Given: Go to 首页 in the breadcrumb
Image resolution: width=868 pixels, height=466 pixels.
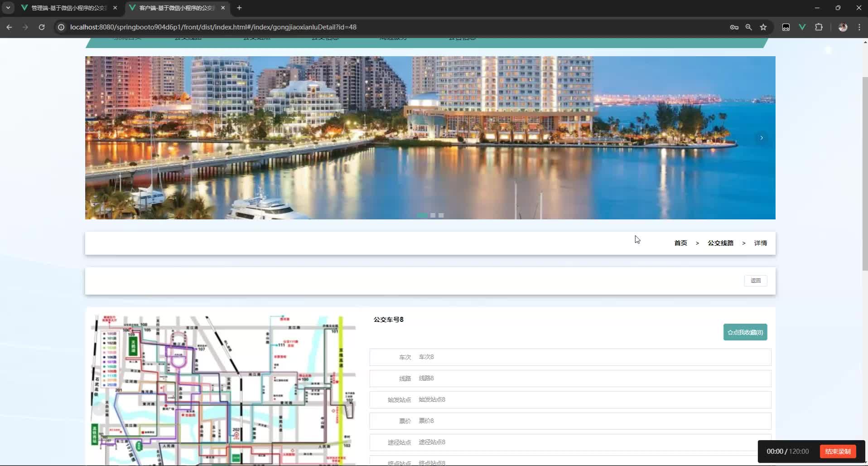Looking at the screenshot, I should pyautogui.click(x=680, y=243).
